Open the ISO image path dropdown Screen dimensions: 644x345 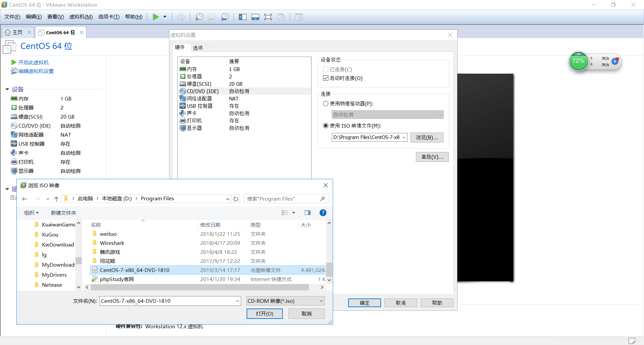point(404,137)
